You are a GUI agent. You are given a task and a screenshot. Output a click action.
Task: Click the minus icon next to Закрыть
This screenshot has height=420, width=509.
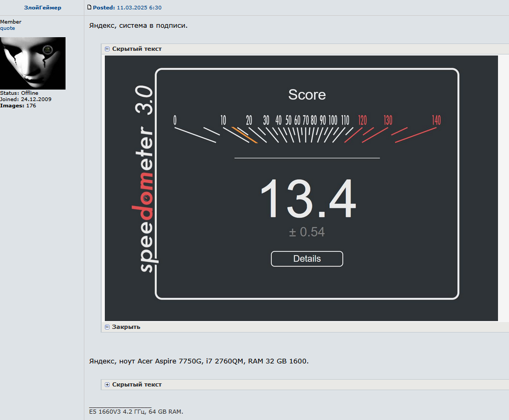pos(107,327)
